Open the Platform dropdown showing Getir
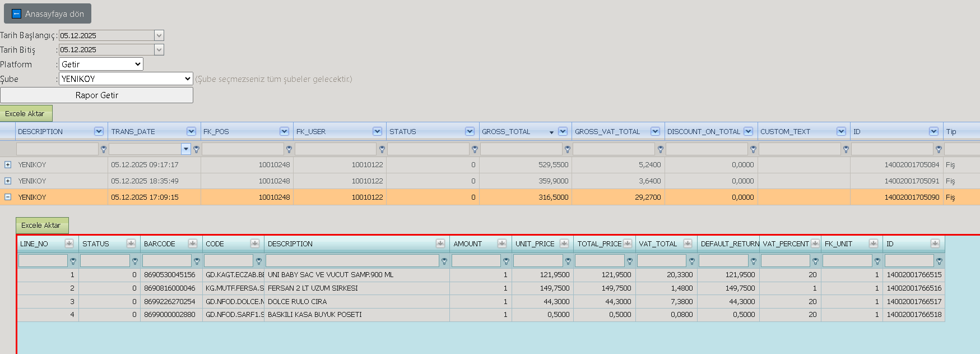The width and height of the screenshot is (980, 354). 101,65
